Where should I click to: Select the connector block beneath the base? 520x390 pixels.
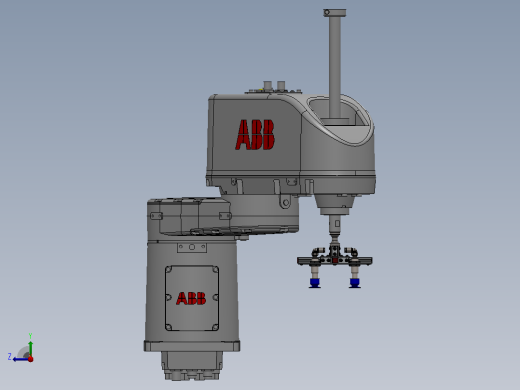tap(192, 366)
